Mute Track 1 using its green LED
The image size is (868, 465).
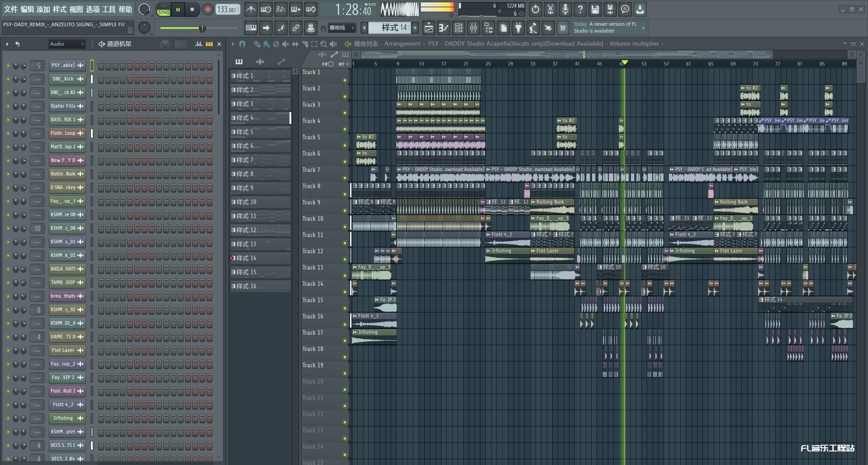pos(345,80)
